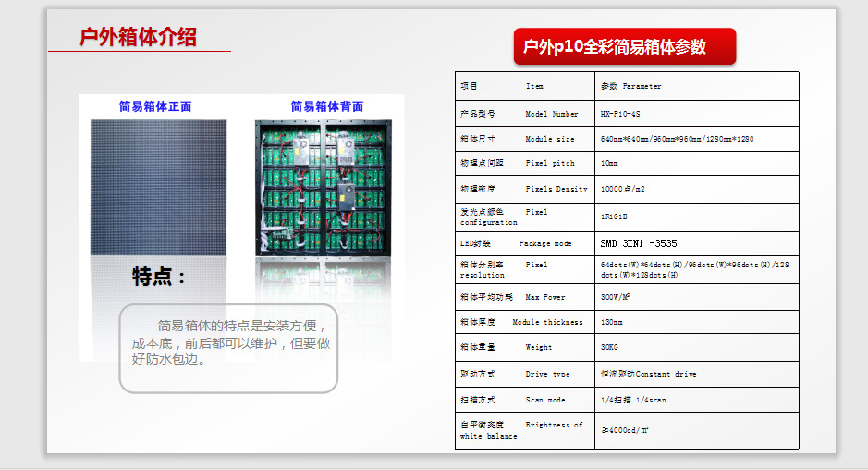868x470 pixels.
Task: Click the 'Scan mode' label cell
Action: tap(525, 400)
